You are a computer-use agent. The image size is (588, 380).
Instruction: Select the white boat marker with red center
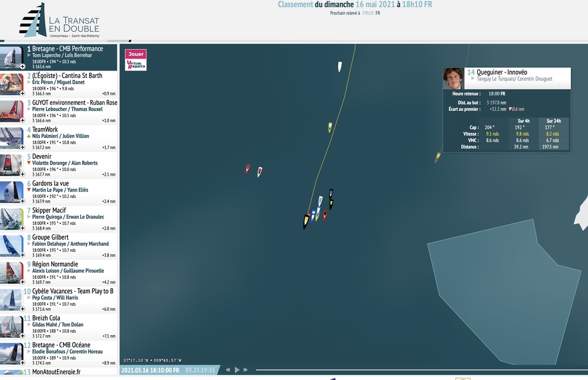point(260,172)
